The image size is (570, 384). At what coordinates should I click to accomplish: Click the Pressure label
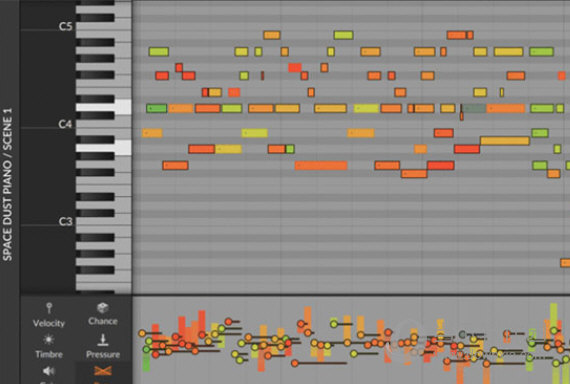pos(103,354)
